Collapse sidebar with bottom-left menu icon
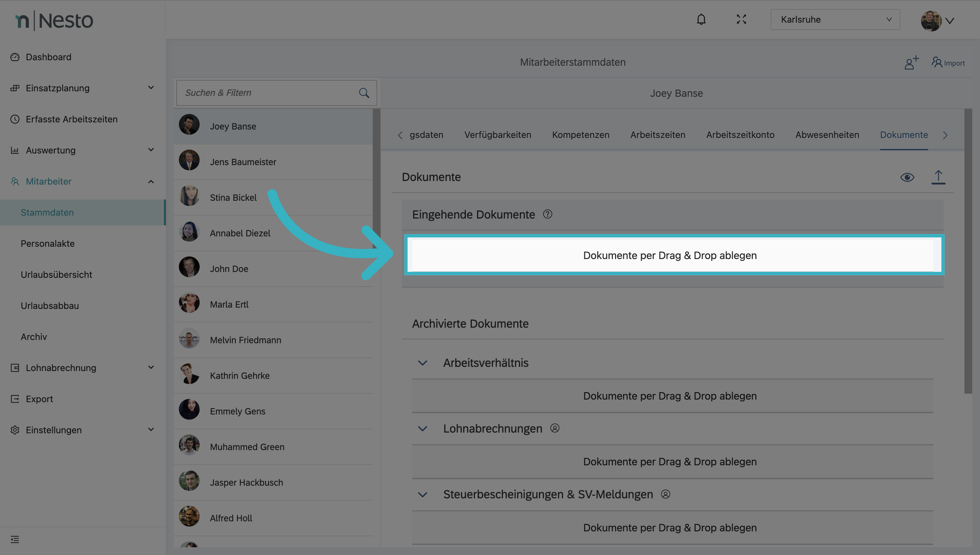The width and height of the screenshot is (980, 555). coord(15,539)
